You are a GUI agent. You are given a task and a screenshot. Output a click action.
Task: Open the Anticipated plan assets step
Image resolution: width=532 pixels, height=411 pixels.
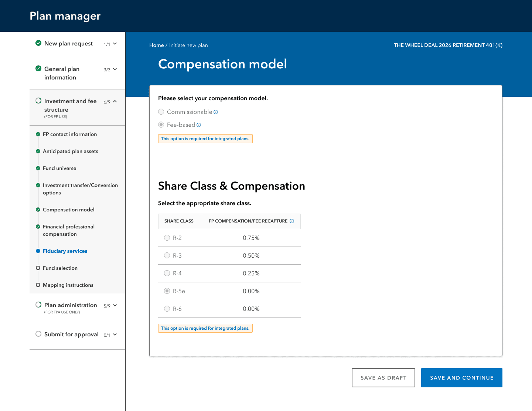[71, 151]
